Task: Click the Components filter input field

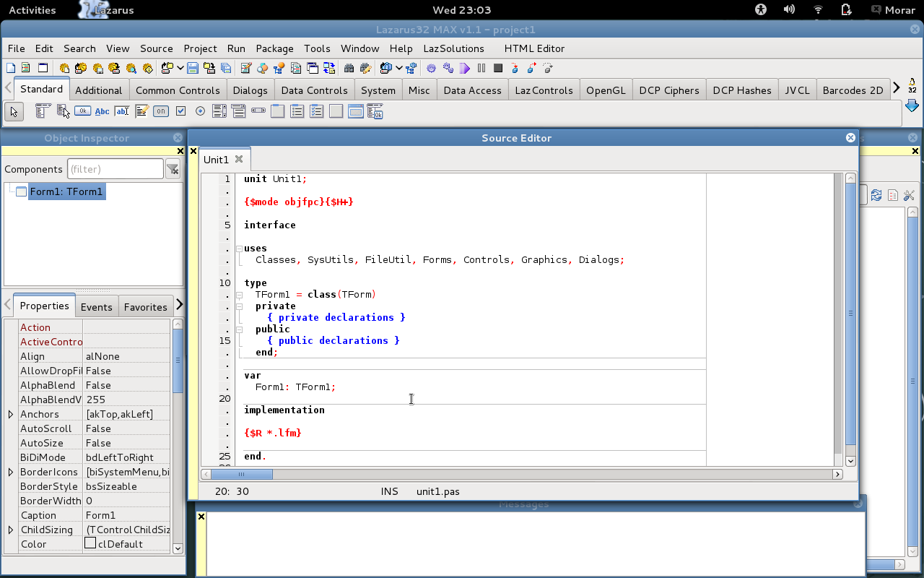Action: (115, 169)
